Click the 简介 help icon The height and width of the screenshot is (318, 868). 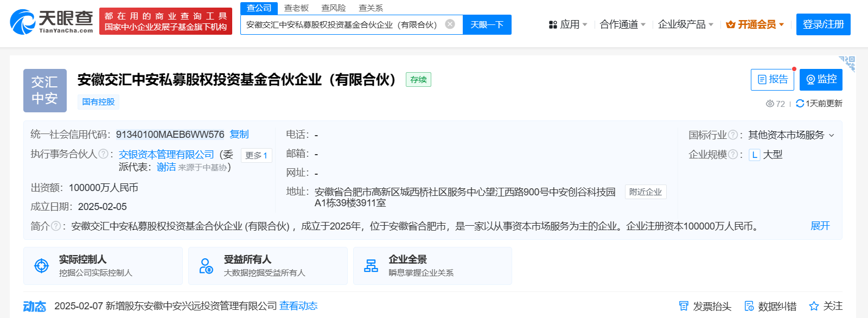(x=56, y=226)
